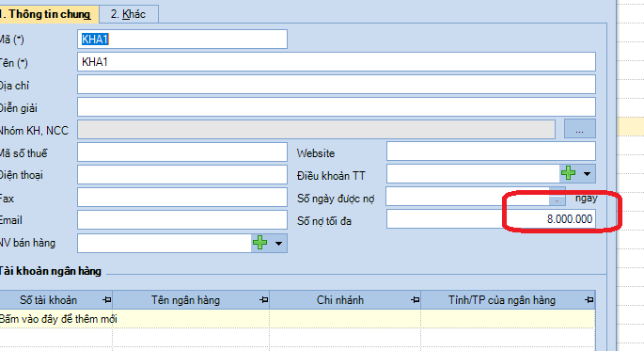Viewport: 644px width, 351px height.
Task: Click the Số ngày được nợ spinner arrow
Action: coord(557,201)
